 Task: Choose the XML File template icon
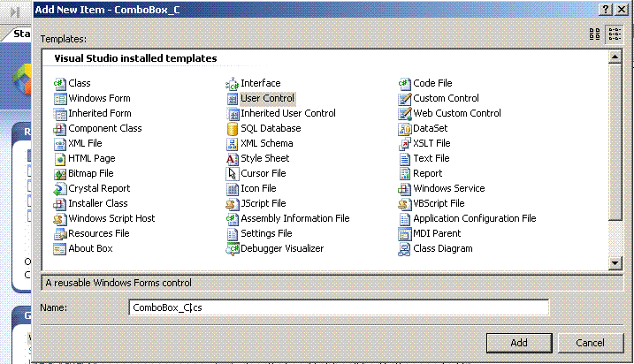tap(60, 143)
